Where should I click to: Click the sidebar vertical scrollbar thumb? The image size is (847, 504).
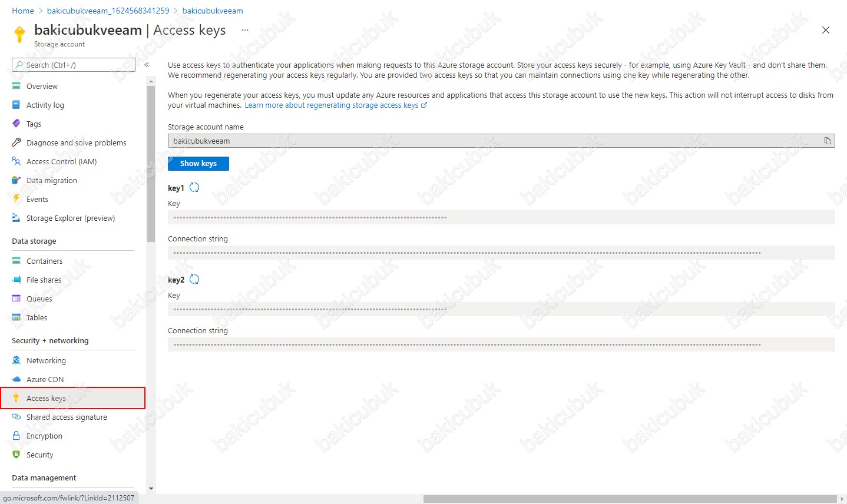pos(151,164)
